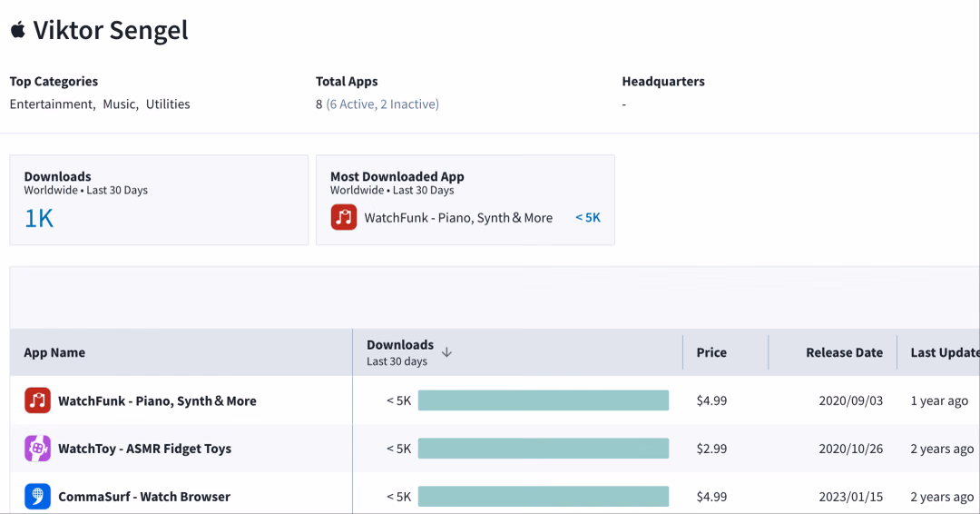Click the 1 year ago update cell

click(939, 400)
